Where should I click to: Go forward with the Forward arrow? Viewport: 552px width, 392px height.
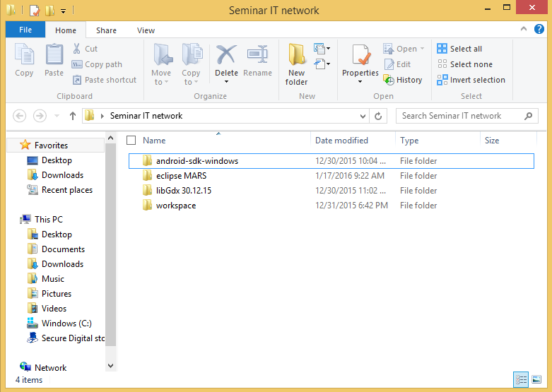point(40,116)
